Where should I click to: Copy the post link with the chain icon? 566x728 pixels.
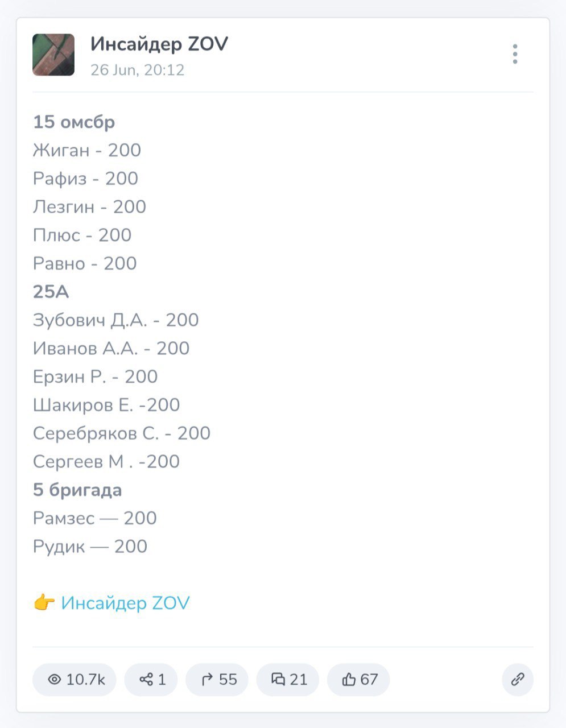[517, 679]
